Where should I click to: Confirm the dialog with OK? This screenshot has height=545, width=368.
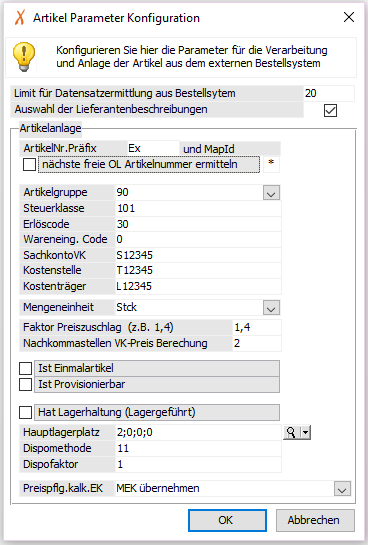pos(227,520)
